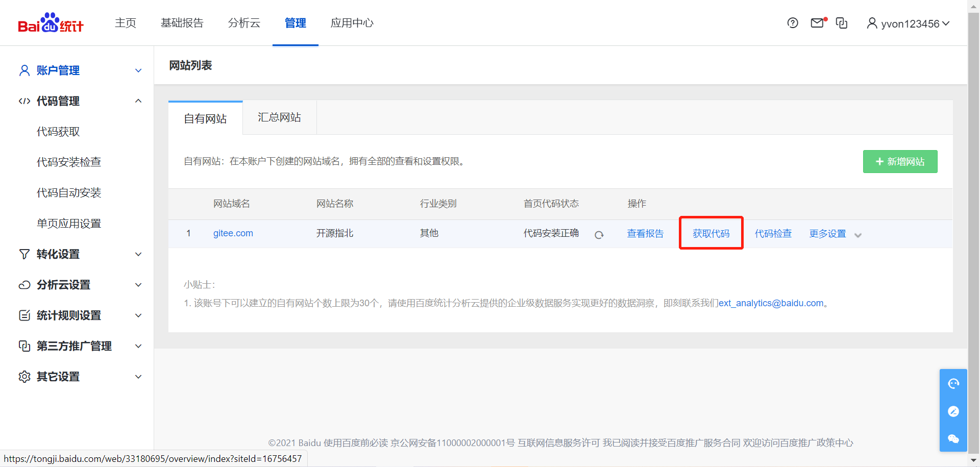Open the 应用中心 top menu

point(352,23)
